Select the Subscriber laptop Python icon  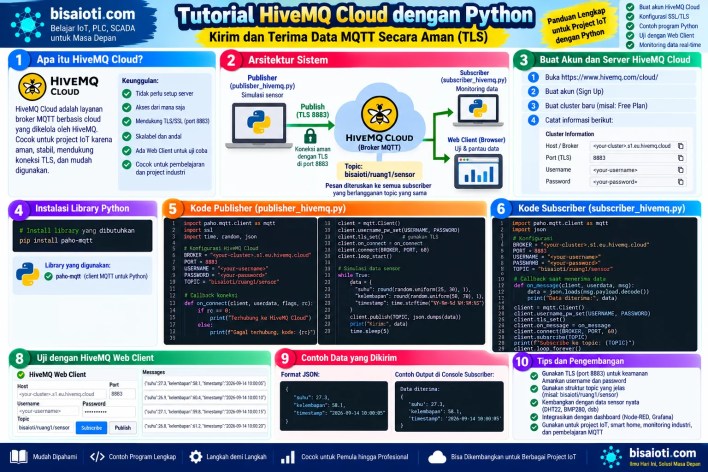tap(477, 108)
